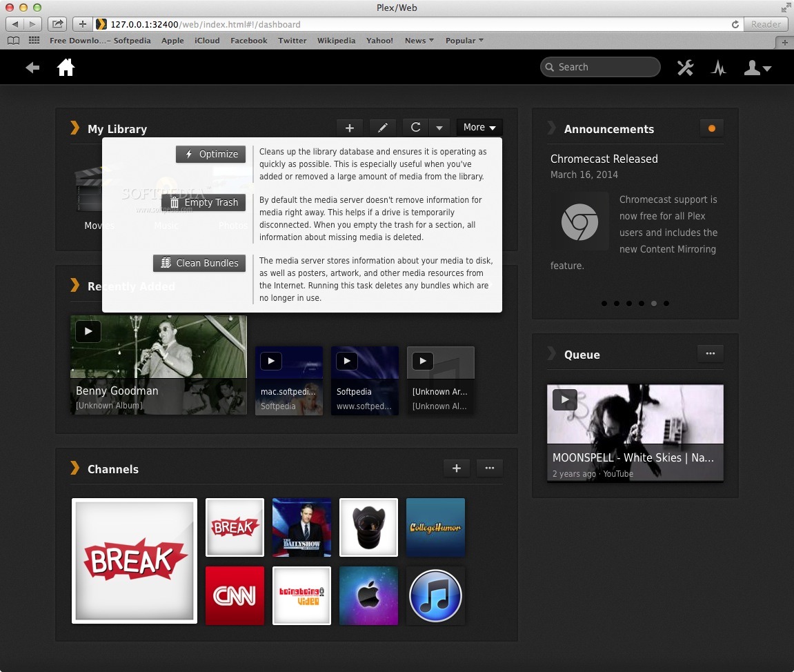Click the Plex back arrow icon
Screen dimensions: 794x672
tap(32, 68)
